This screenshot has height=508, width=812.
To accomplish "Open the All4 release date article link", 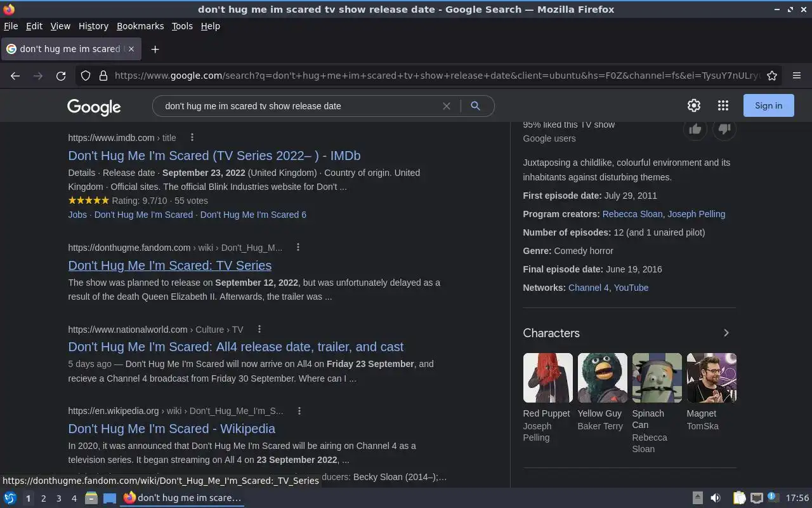I will tap(236, 347).
